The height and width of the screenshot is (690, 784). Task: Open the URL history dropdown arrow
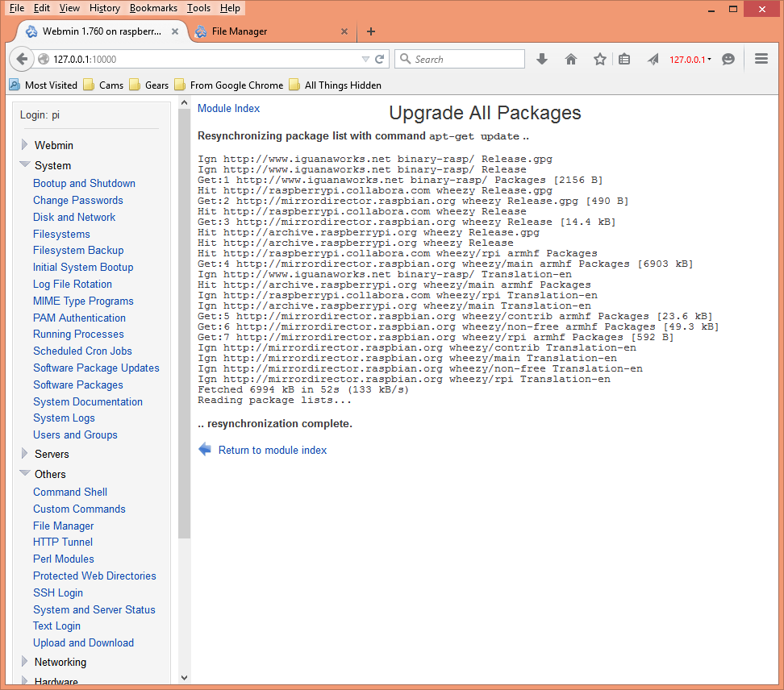pos(365,59)
